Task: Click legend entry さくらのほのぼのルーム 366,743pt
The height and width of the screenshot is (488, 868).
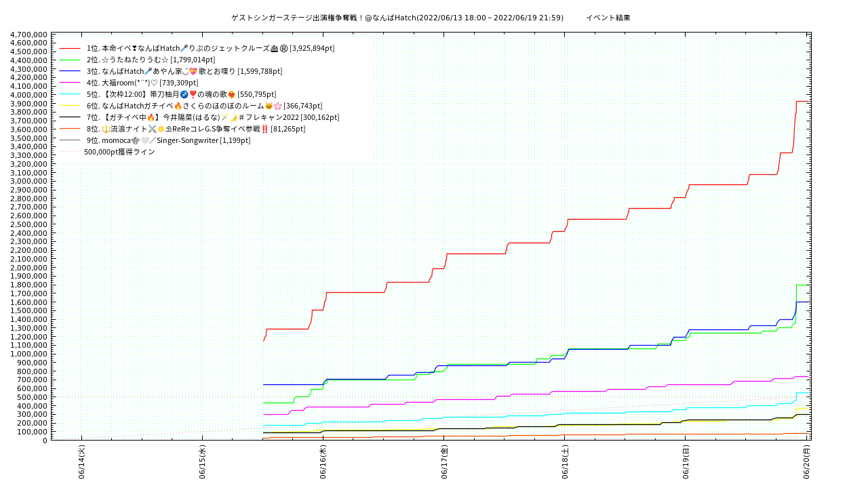Action: point(204,106)
